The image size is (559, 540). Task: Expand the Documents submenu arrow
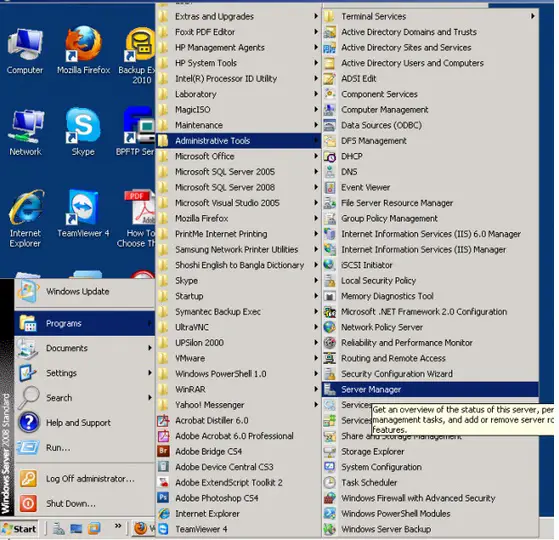point(150,348)
